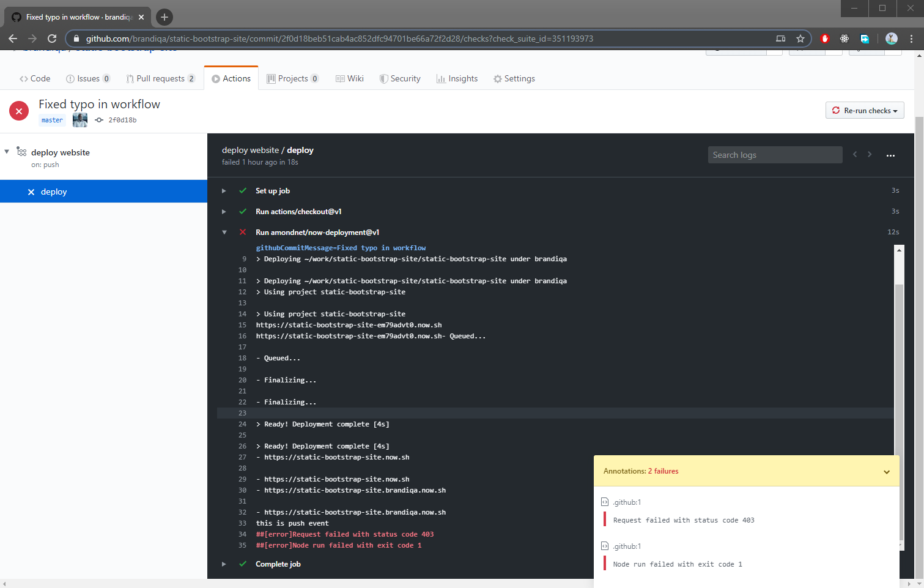Open the log options ellipsis menu
The height and width of the screenshot is (588, 924).
pos(890,155)
